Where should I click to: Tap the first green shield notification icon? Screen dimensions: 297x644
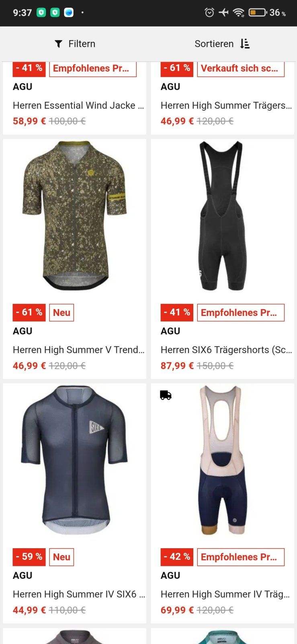(x=41, y=12)
